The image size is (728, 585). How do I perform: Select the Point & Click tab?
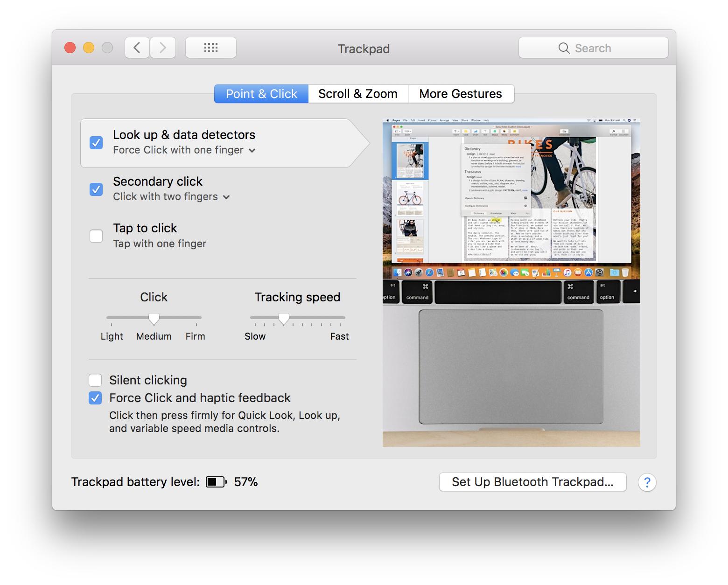point(261,94)
